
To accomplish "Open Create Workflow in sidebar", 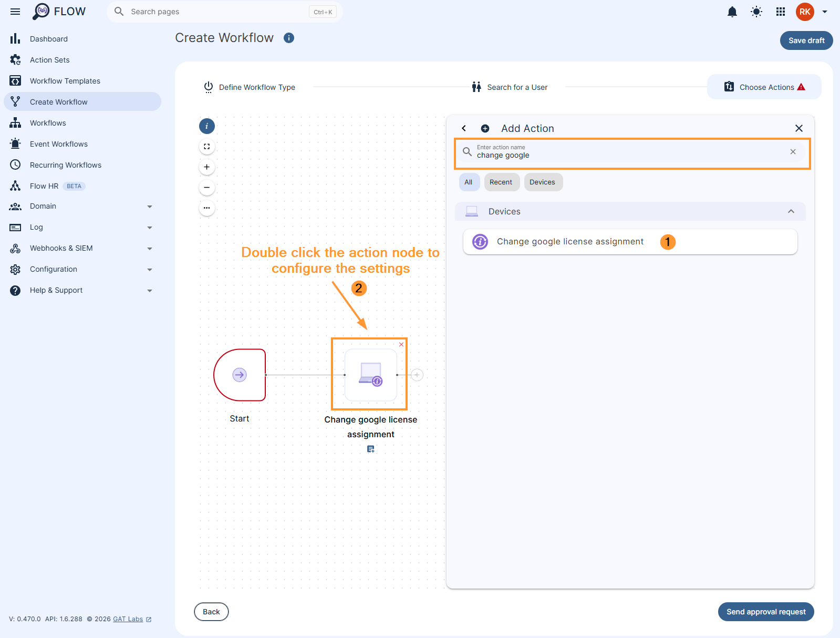I will (82, 102).
